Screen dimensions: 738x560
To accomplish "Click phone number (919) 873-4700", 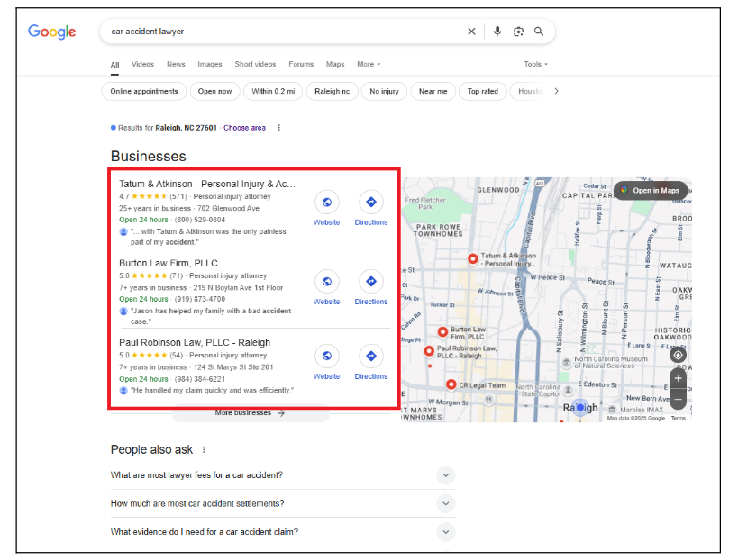I will pyautogui.click(x=199, y=299).
